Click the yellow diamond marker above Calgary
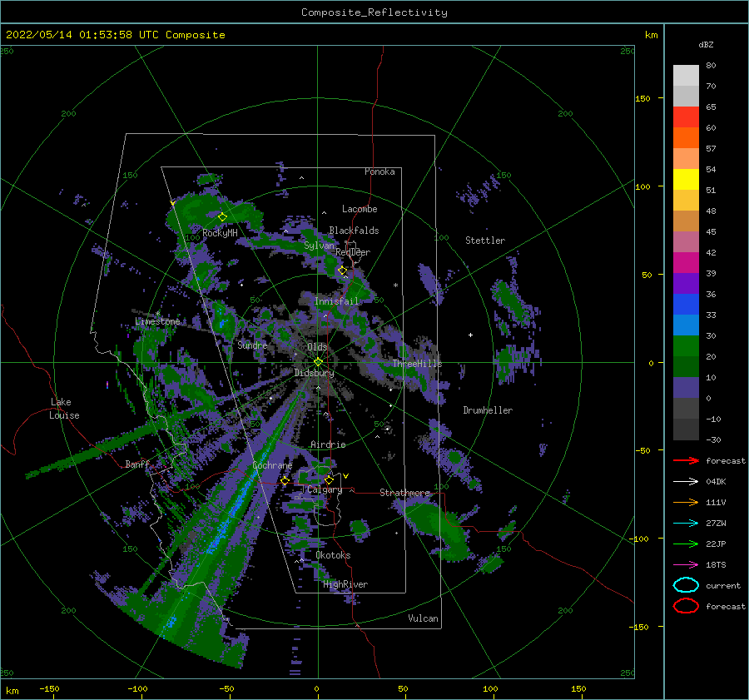This screenshot has width=749, height=700. click(x=329, y=479)
